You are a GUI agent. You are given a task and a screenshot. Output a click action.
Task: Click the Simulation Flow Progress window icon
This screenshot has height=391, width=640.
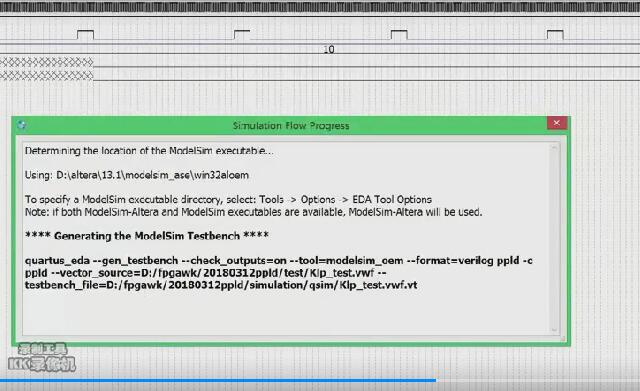pos(22,125)
